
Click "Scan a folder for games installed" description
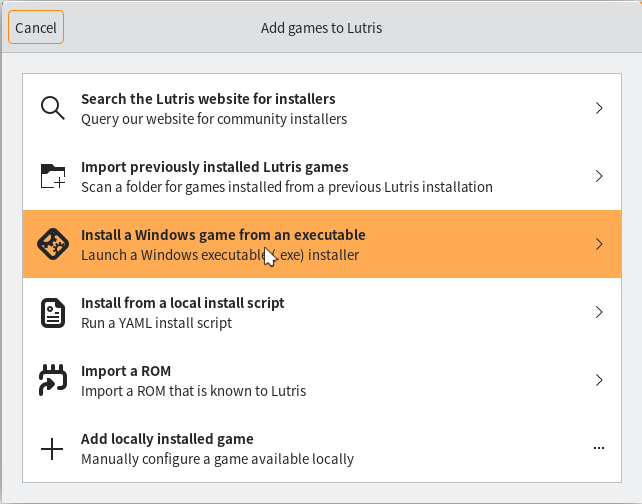click(287, 187)
